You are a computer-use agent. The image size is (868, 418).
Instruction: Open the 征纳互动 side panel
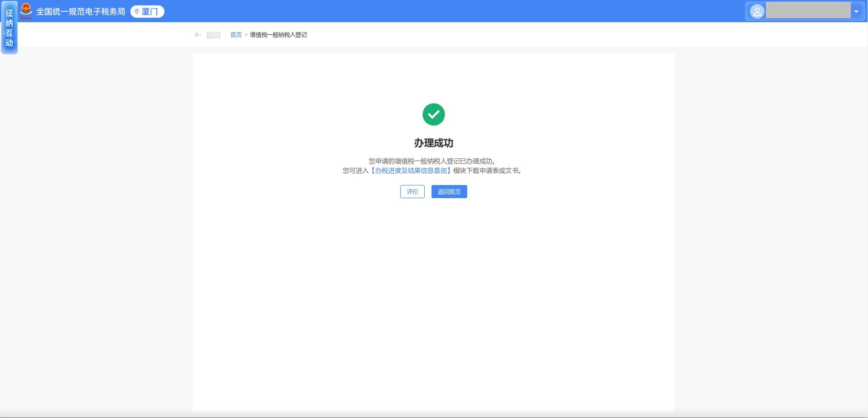tap(9, 28)
